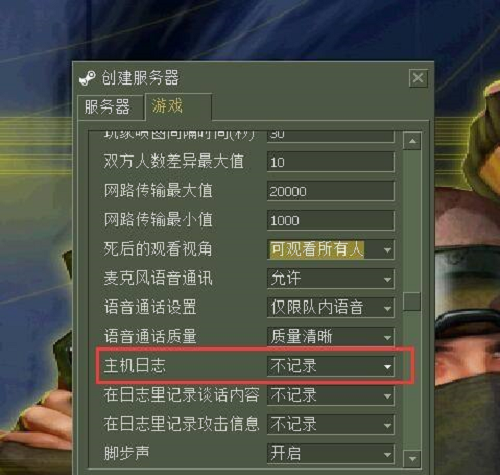Switch to the 服务器 tab

click(x=107, y=107)
